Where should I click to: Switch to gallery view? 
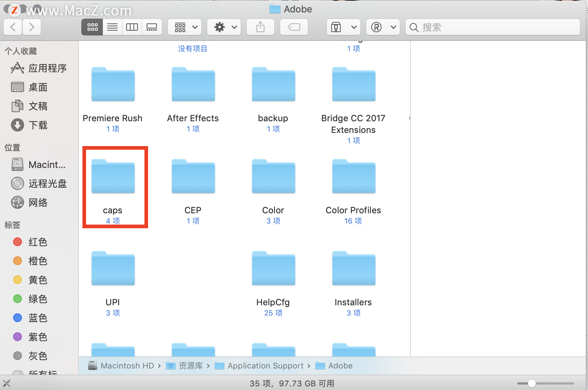point(152,27)
